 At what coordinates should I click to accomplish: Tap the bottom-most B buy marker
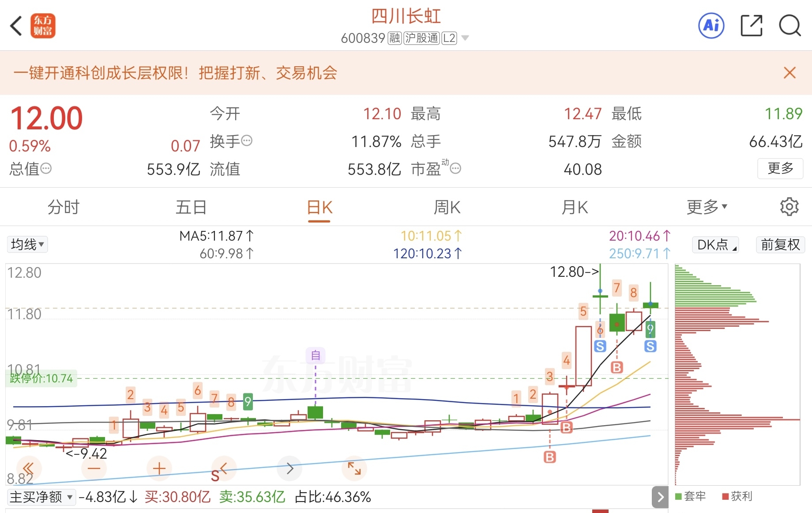pyautogui.click(x=550, y=457)
